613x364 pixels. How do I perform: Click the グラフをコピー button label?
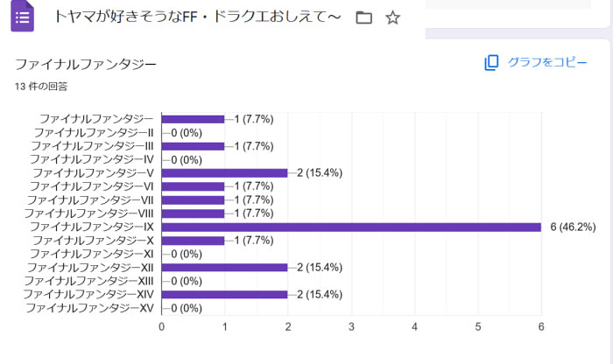click(547, 62)
